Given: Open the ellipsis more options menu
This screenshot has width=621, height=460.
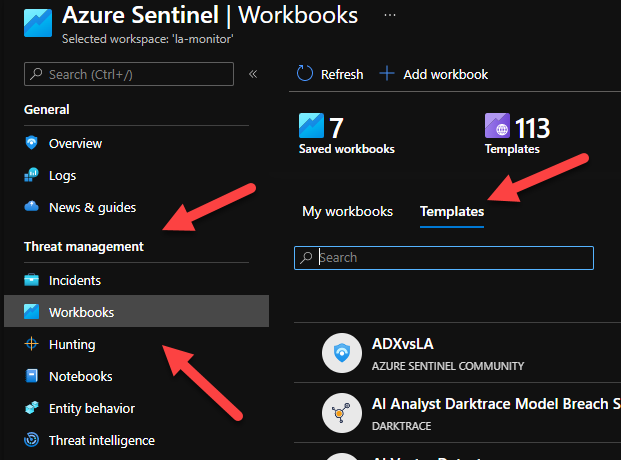Looking at the screenshot, I should [390, 15].
